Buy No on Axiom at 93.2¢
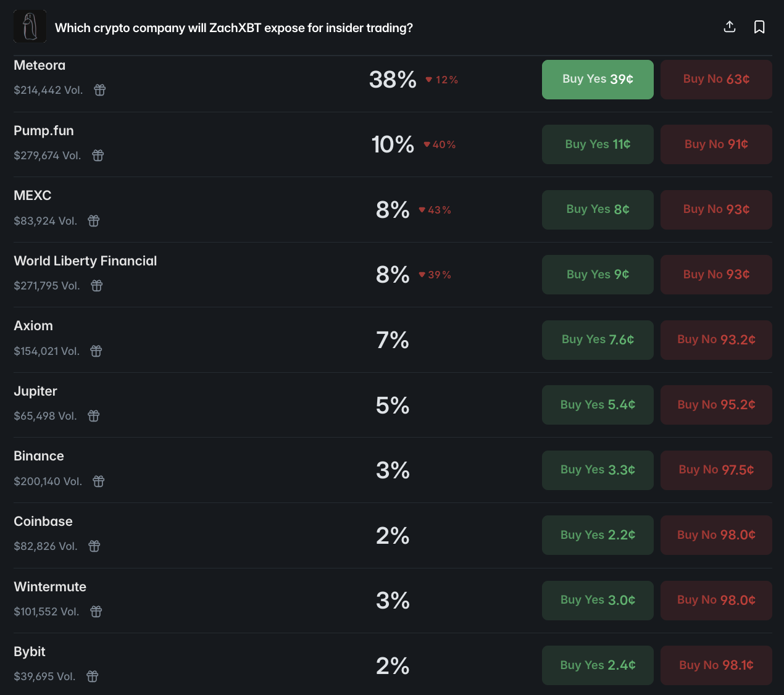Viewport: 784px width, 695px height. [x=716, y=340]
